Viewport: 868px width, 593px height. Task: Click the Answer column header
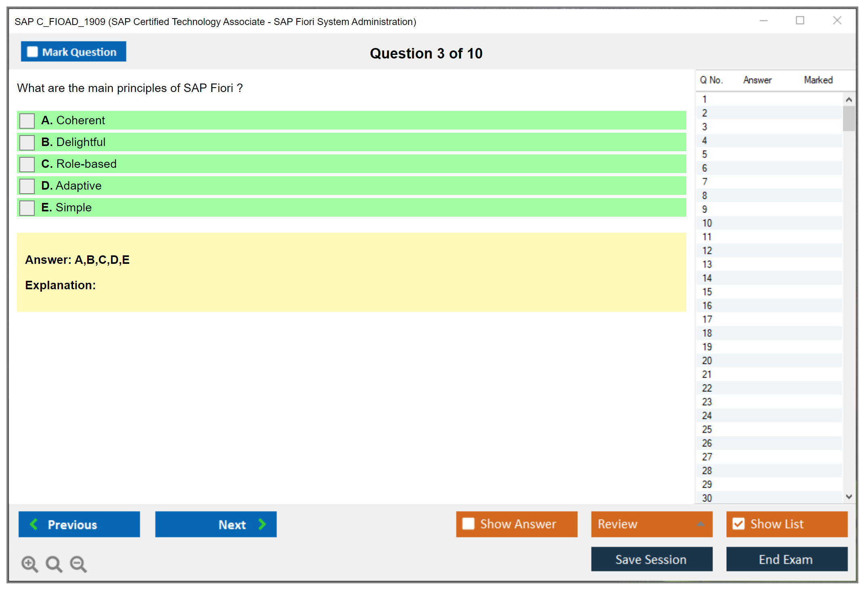[757, 80]
